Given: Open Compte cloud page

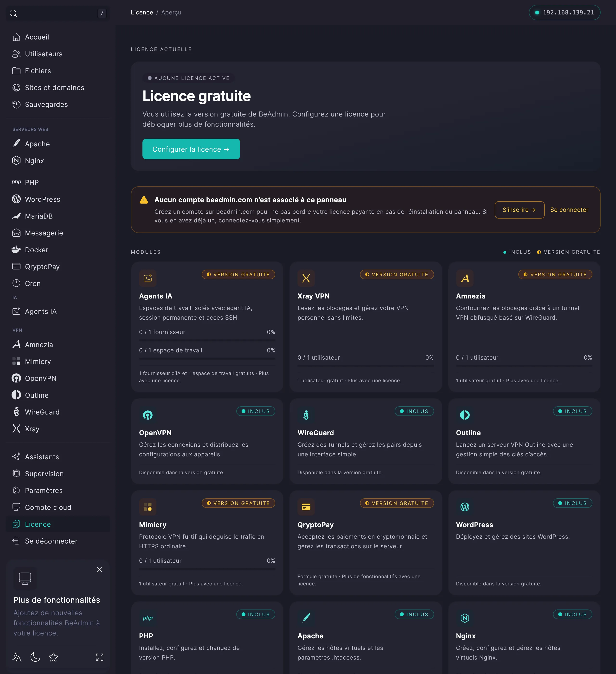Looking at the screenshot, I should (x=58, y=507).
